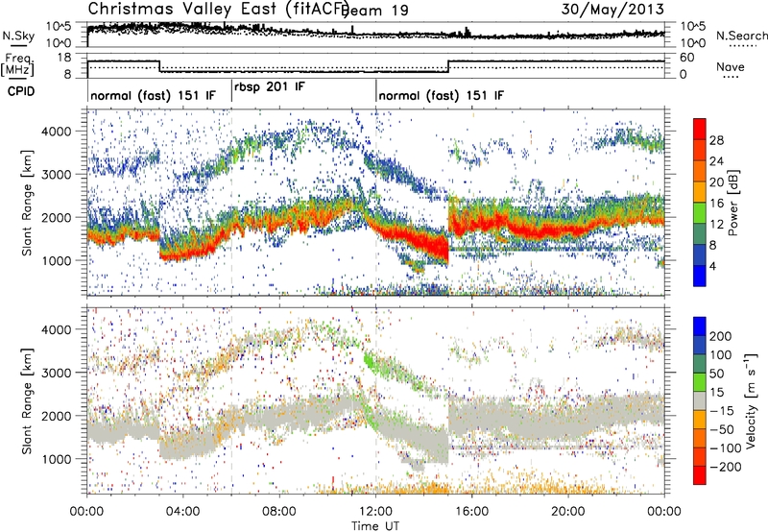Click the date 30/May/2013
The image size is (768, 532).
[x=612, y=10]
